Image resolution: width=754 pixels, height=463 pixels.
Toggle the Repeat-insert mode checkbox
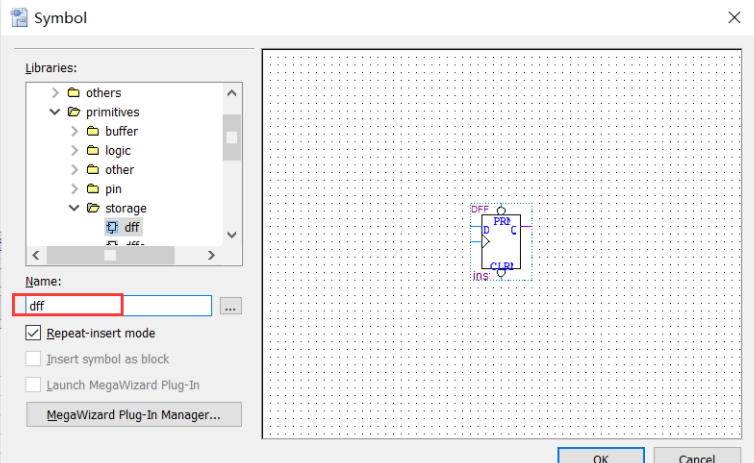[x=33, y=333]
